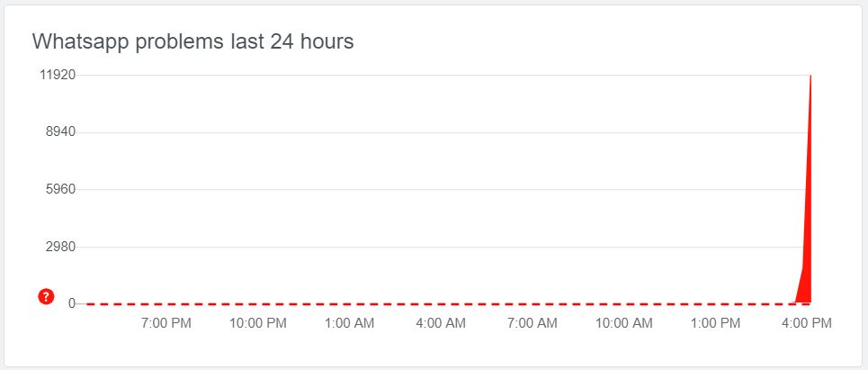868x370 pixels.
Task: Select the 2980 y-axis label
Action: click(x=59, y=246)
